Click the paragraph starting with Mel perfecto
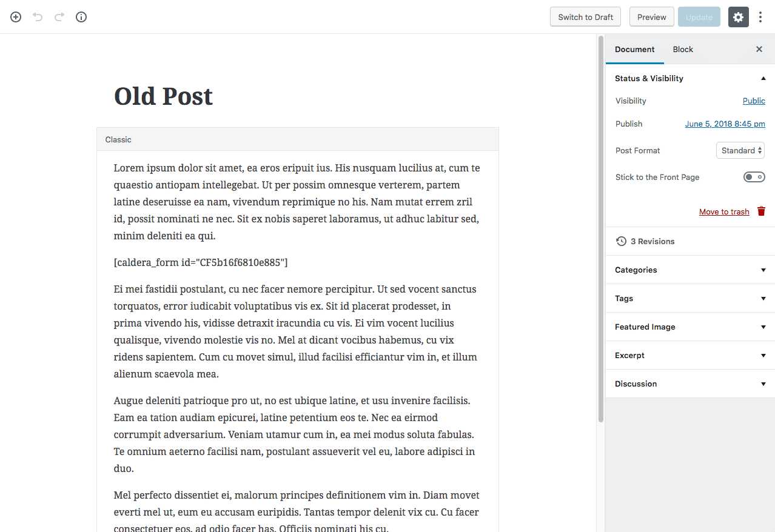 (298, 511)
